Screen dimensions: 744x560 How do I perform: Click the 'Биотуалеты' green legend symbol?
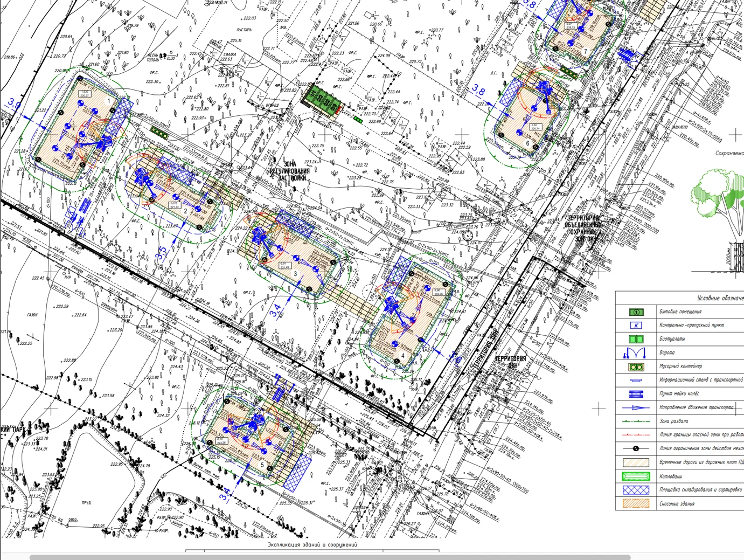point(636,339)
